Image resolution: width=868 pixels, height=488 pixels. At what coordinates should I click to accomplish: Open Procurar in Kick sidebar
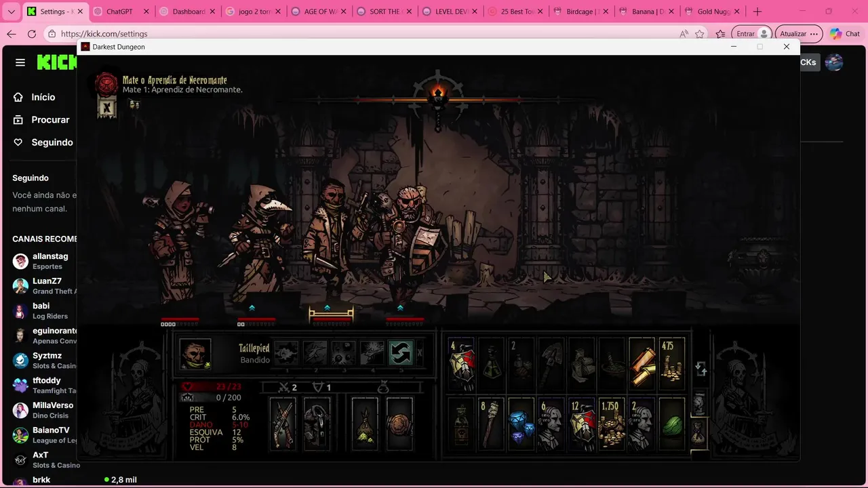pyautogui.click(x=41, y=119)
